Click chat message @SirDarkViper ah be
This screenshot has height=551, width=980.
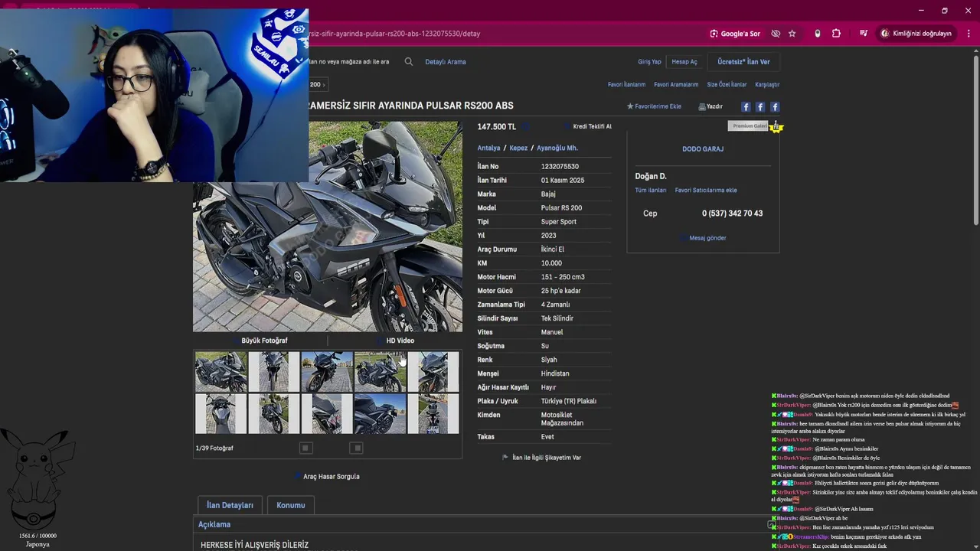(823, 518)
